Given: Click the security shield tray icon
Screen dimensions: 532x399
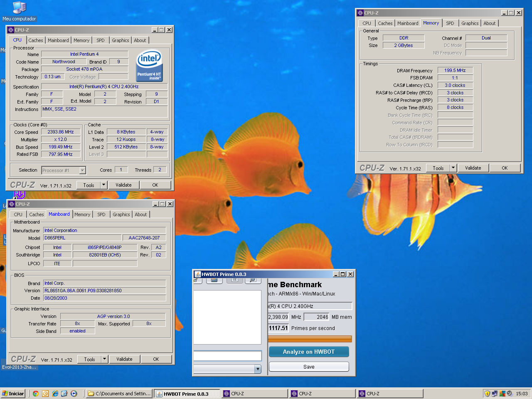Looking at the screenshot, I should [487, 394].
